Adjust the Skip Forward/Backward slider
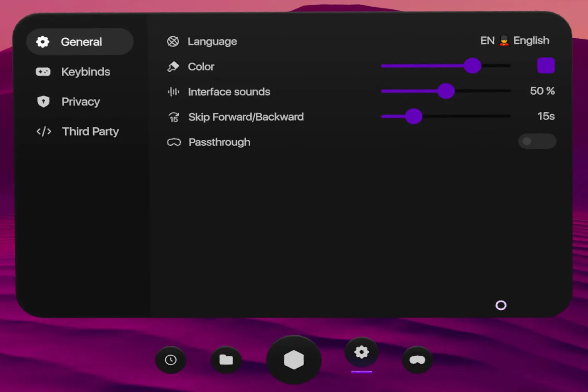588x392 pixels. click(x=446, y=116)
